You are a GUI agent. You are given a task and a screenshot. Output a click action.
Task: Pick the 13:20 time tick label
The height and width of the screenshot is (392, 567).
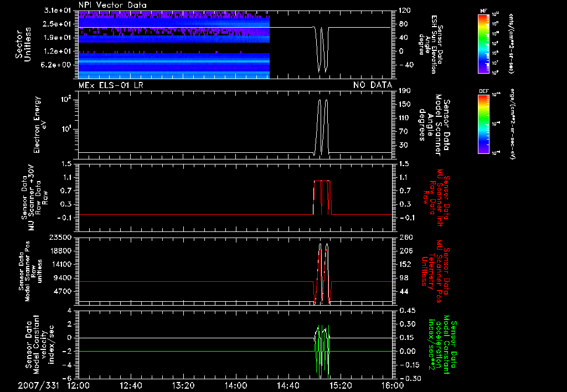point(183,385)
